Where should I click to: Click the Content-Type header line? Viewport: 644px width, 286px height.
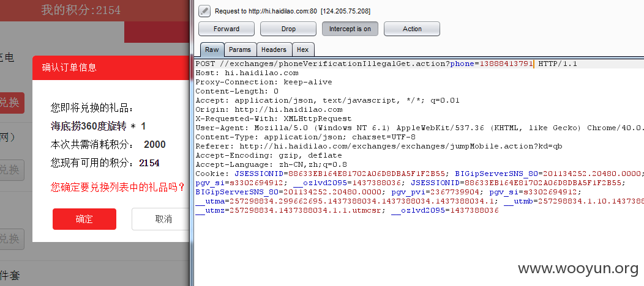305,137
